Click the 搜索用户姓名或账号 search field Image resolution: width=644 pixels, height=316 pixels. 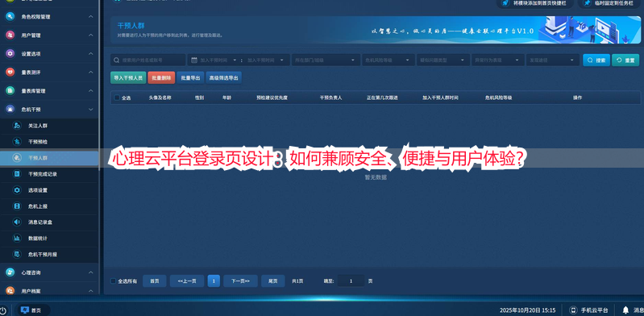point(148,60)
